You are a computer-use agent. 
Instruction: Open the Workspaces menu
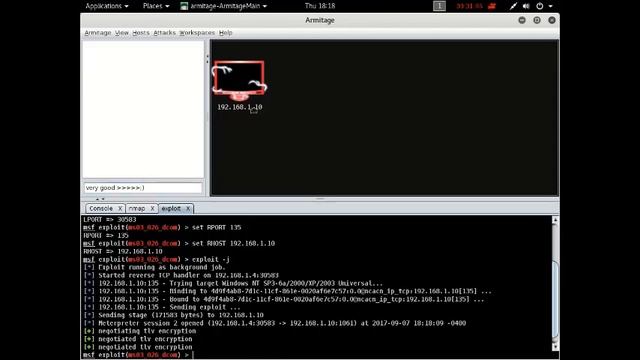coord(197,33)
